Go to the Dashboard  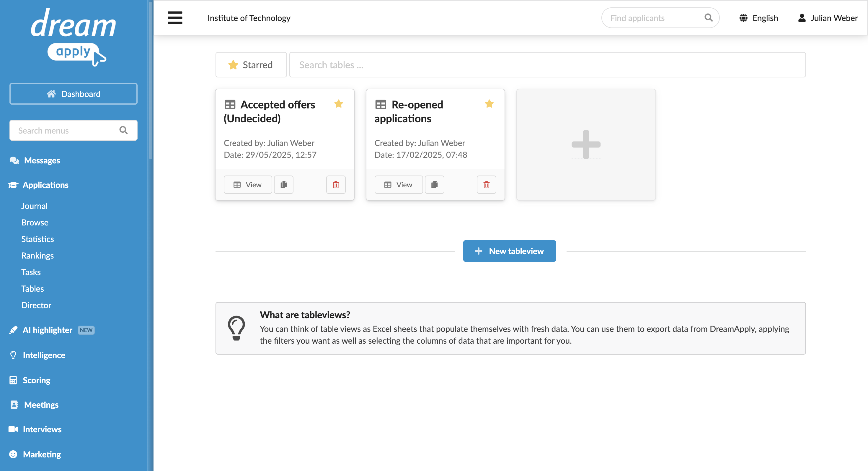[x=74, y=94]
